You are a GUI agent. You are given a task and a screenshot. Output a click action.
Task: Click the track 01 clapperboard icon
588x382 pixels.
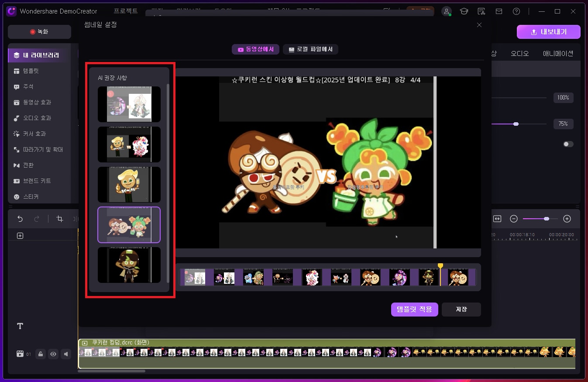click(20, 354)
